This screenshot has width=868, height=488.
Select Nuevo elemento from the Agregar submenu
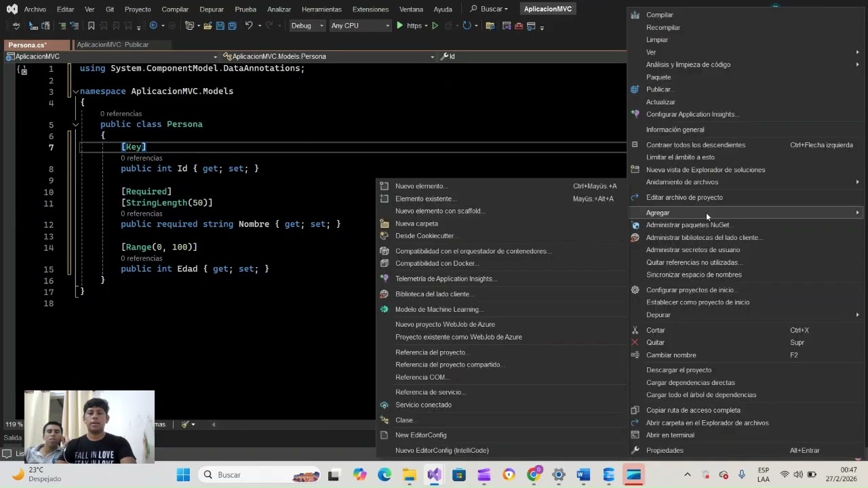coord(501,186)
